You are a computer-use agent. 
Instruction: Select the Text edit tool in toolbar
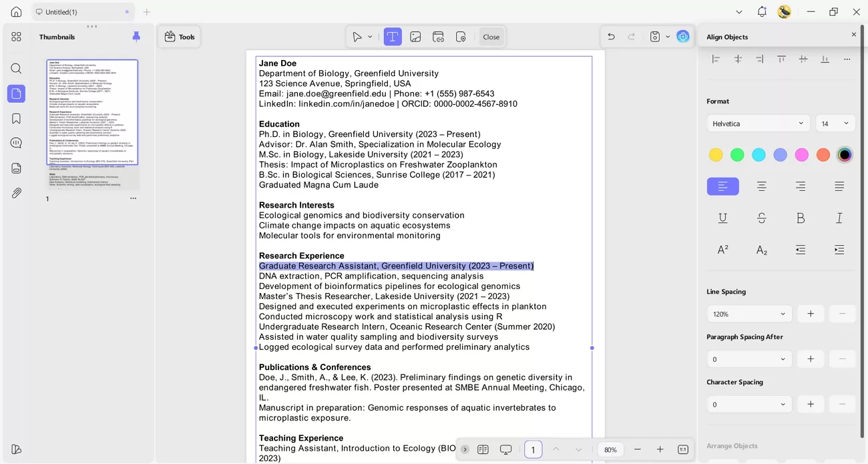pyautogui.click(x=393, y=37)
